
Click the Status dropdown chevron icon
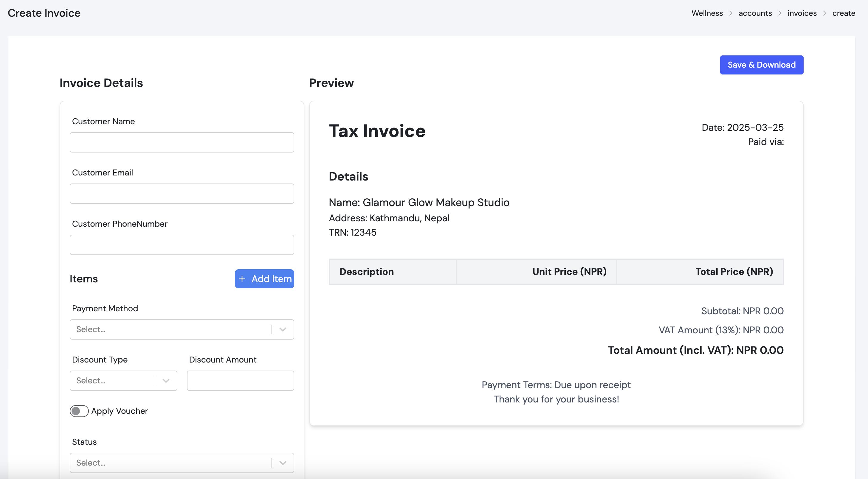[282, 463]
